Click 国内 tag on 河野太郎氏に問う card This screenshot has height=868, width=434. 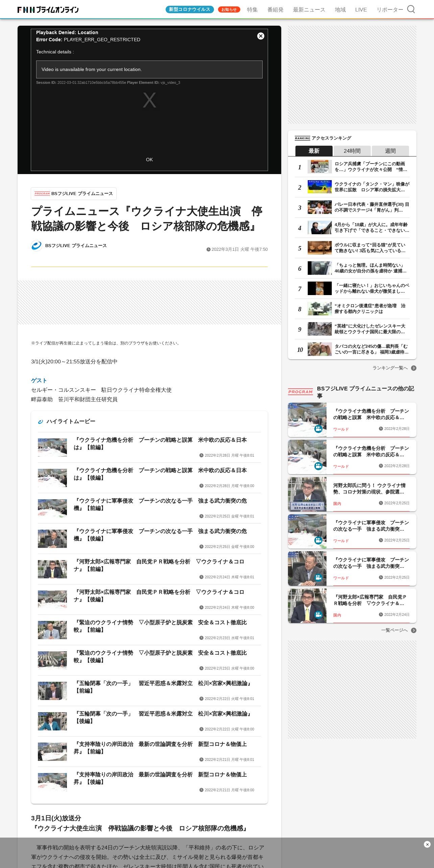pyautogui.click(x=337, y=504)
